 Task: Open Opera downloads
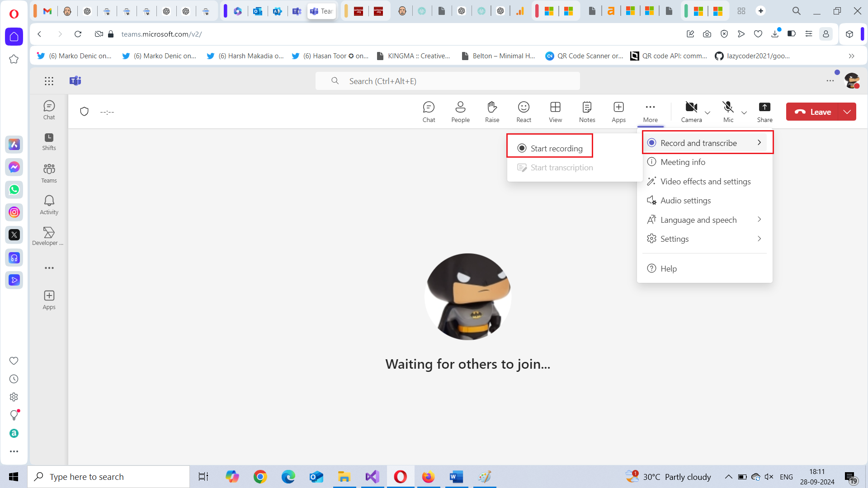tap(775, 34)
